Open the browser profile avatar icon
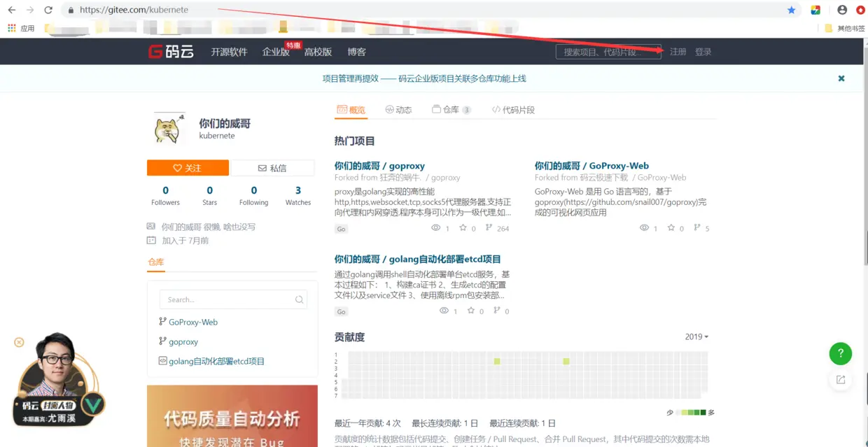The width and height of the screenshot is (868, 447). click(x=842, y=10)
